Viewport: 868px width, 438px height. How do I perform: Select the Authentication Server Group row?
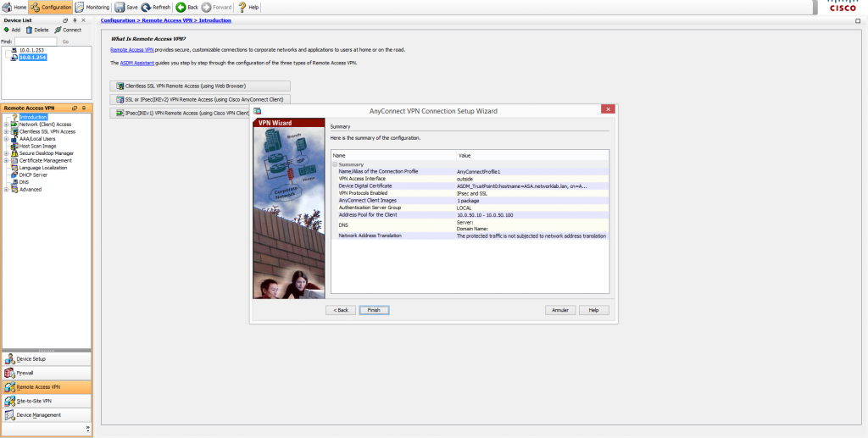point(470,208)
